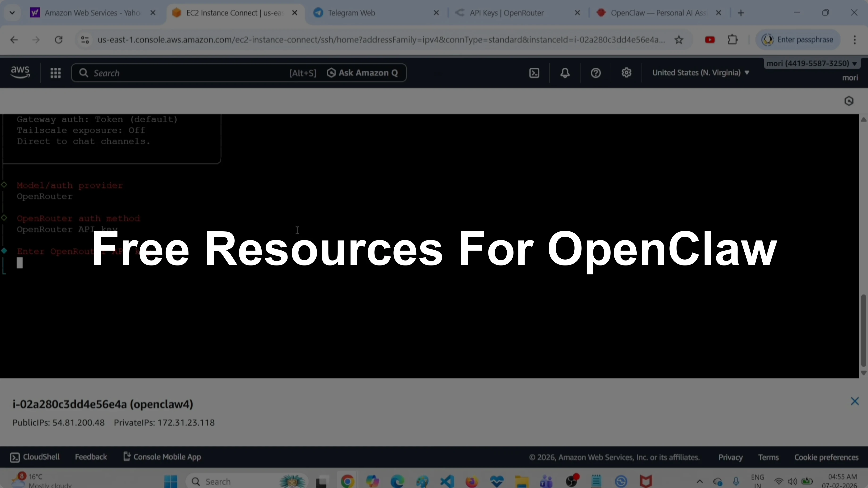
Task: Open Ask Amazon Q assistant
Action: pyautogui.click(x=363, y=72)
